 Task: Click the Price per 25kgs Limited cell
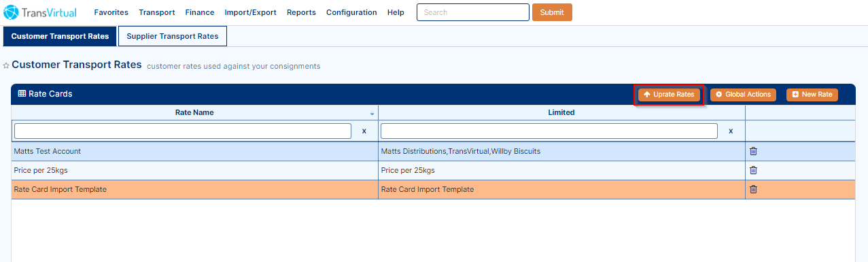[561, 170]
